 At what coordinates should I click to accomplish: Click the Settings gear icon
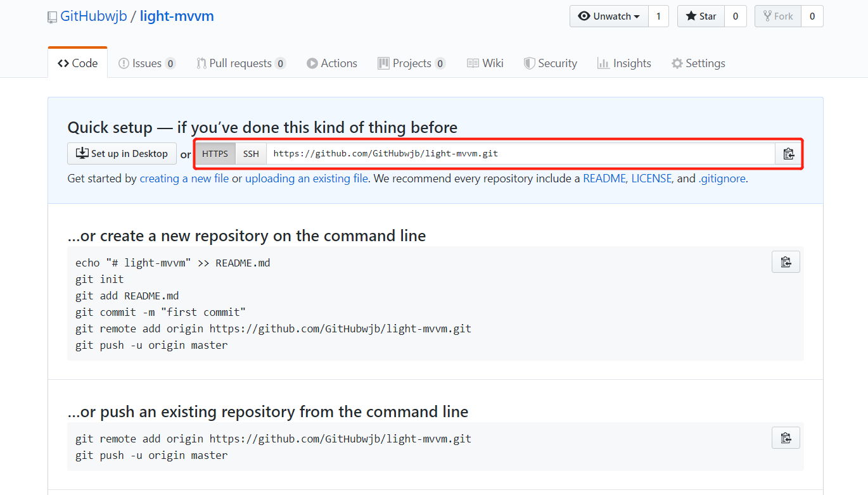click(677, 63)
